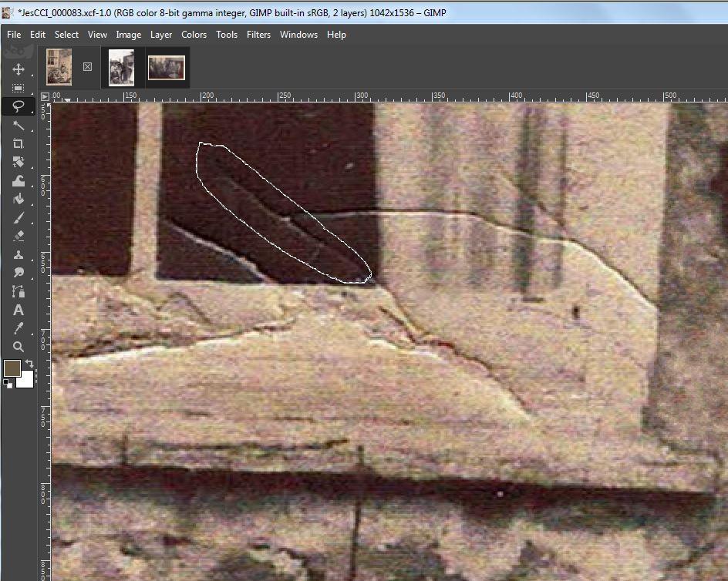Select the Bucket Fill tool
The width and height of the screenshot is (728, 581).
(18, 200)
